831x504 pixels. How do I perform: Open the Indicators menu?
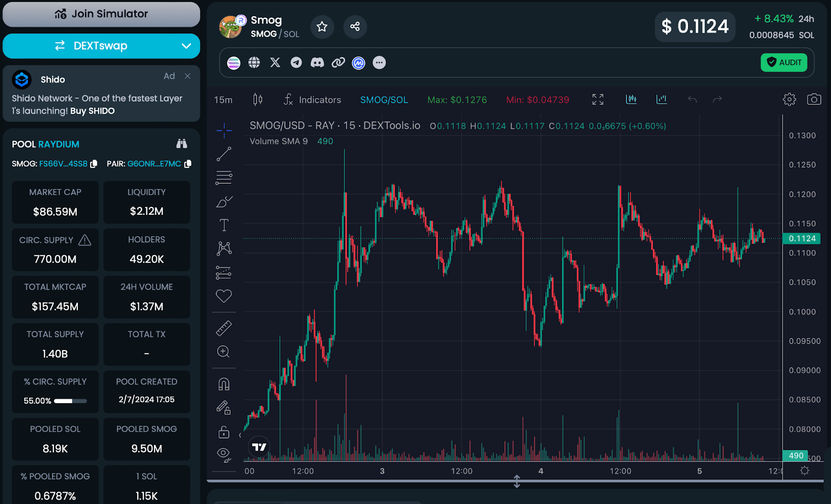pyautogui.click(x=313, y=100)
